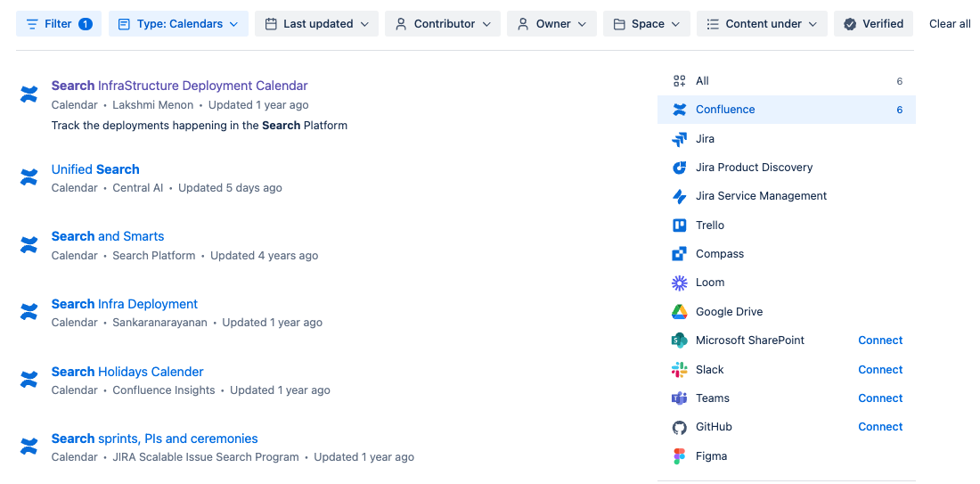Image resolution: width=980 pixels, height=484 pixels.
Task: Click the Google Drive triangle icon
Action: (x=680, y=311)
